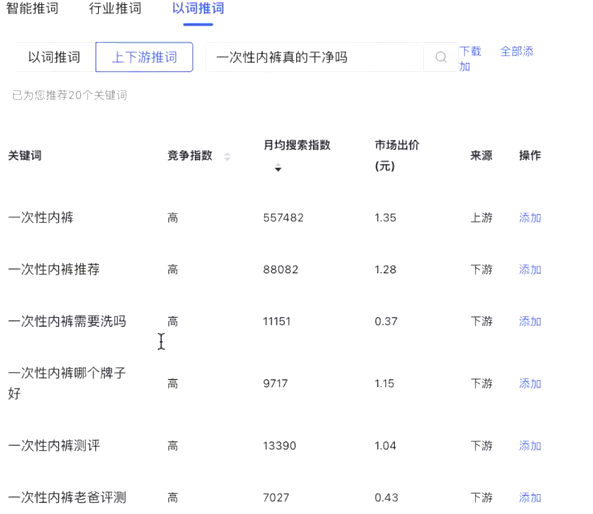This screenshot has width=593, height=514.
Task: Switch to 行业推词 tab
Action: coord(115,8)
